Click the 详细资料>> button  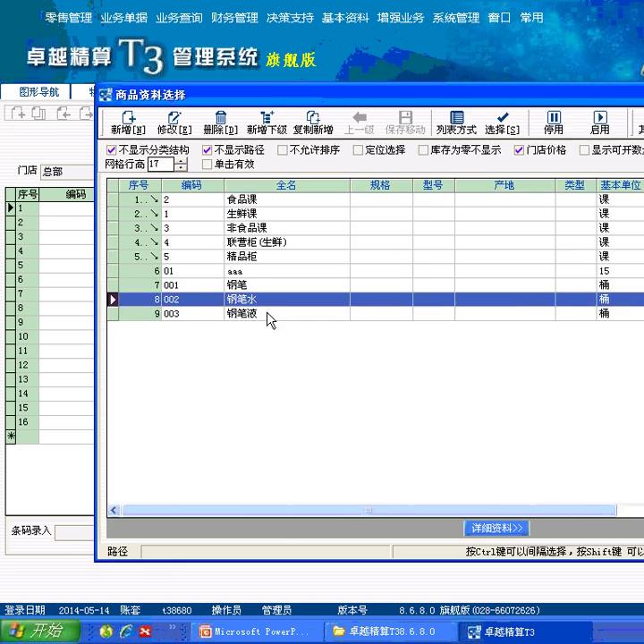[496, 529]
